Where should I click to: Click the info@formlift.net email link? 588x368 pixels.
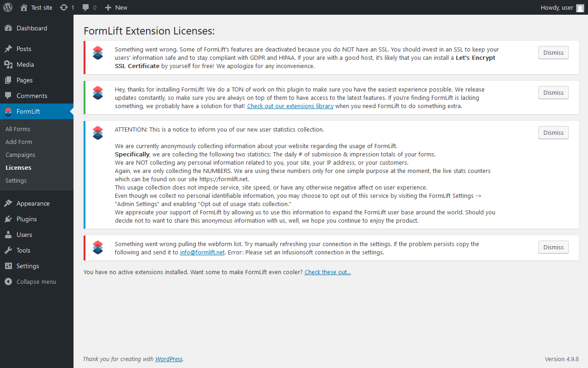click(202, 252)
